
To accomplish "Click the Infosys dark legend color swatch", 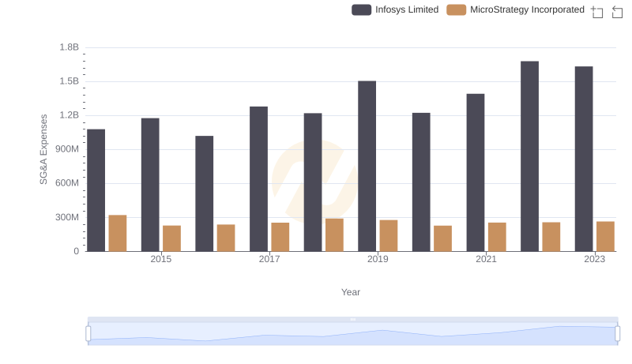I will (361, 9).
